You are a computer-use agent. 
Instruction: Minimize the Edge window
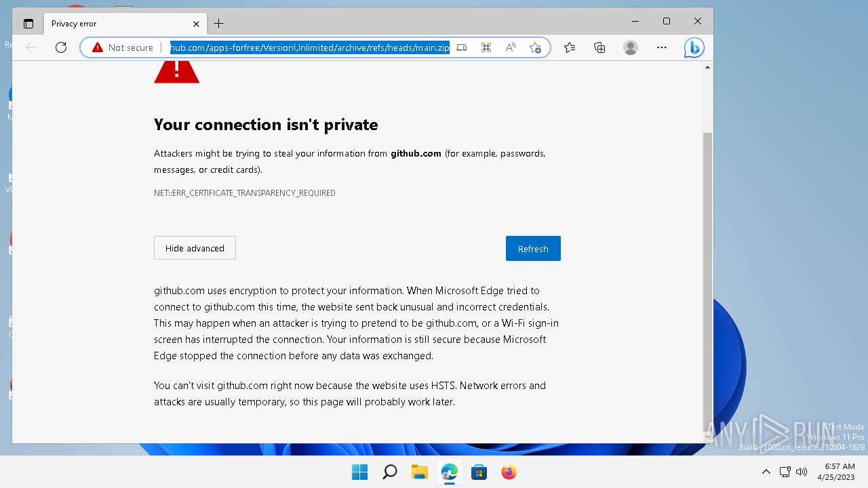635,22
